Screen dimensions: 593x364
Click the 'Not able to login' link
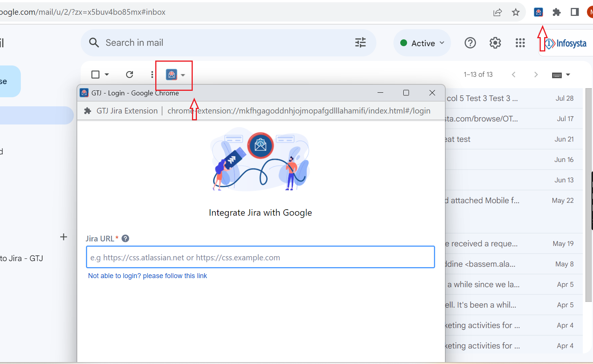pos(147,276)
